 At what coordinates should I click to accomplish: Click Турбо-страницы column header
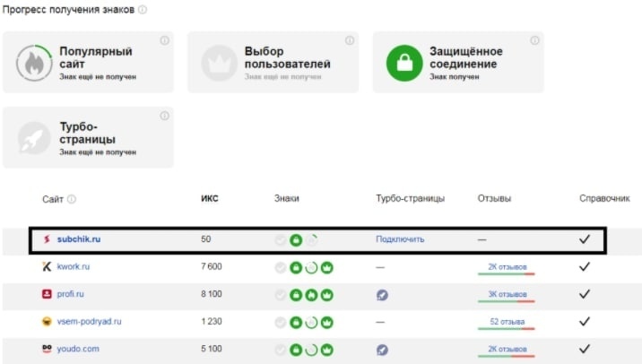tap(411, 198)
